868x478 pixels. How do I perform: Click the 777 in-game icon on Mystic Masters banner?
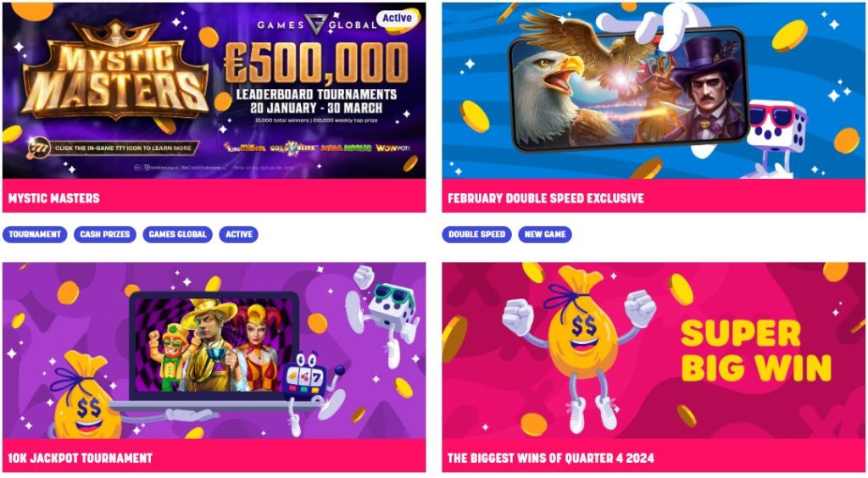coord(39,148)
